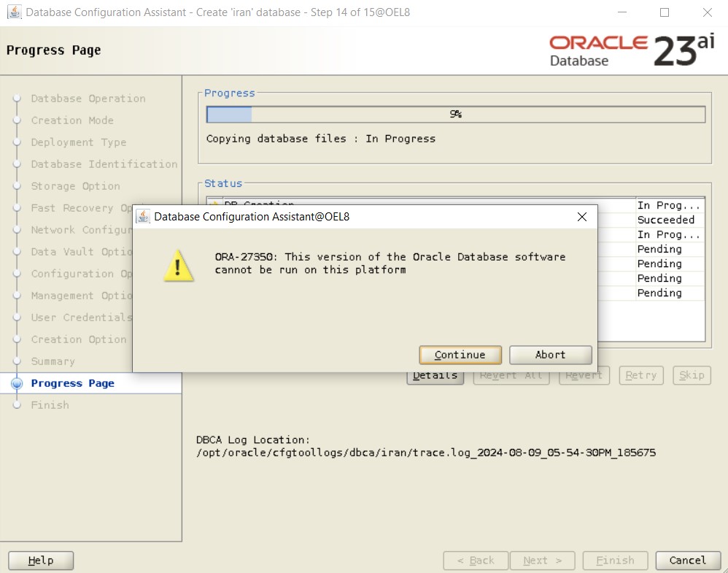Click the Skip button
728x573 pixels.
point(691,375)
